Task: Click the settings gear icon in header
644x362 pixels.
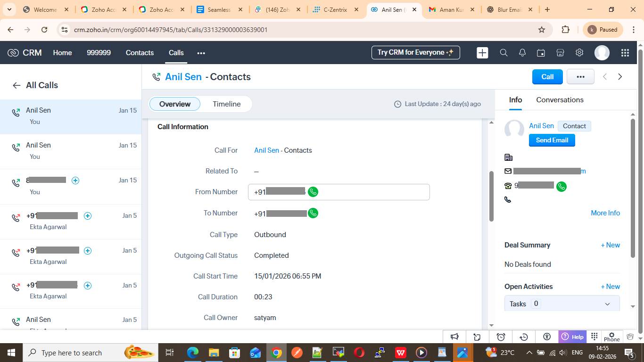Action: pos(579,53)
